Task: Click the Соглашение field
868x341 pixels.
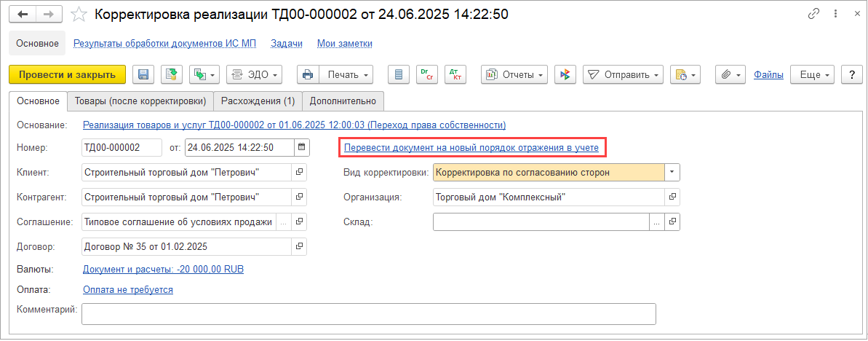Action: (179, 222)
